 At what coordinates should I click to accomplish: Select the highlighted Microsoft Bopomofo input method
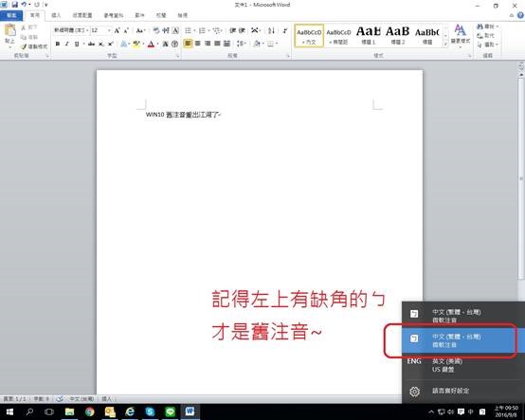tap(460, 340)
